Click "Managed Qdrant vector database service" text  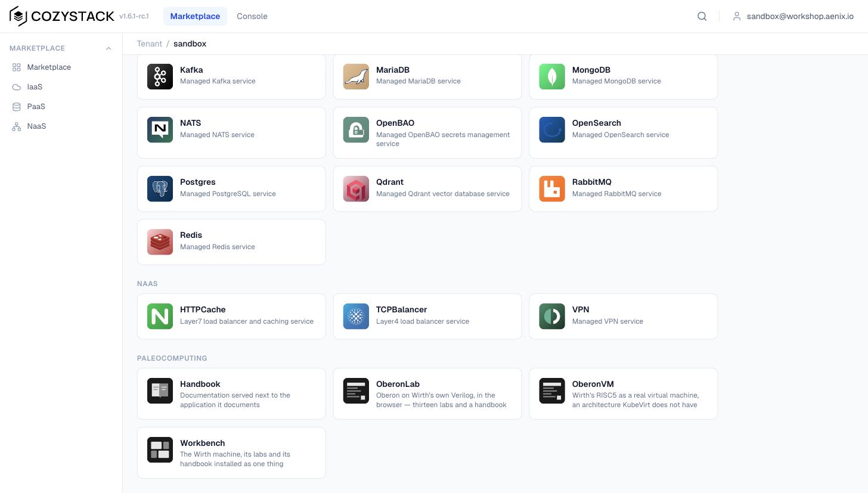coord(443,194)
